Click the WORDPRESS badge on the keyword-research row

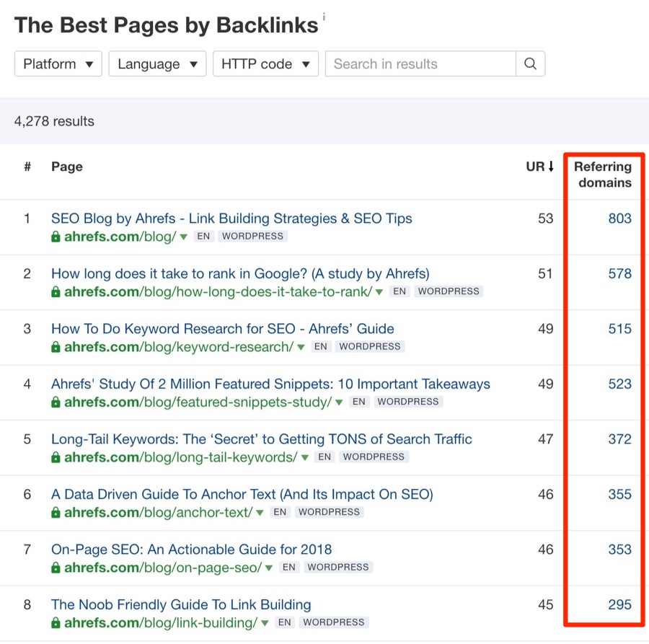[x=370, y=346]
